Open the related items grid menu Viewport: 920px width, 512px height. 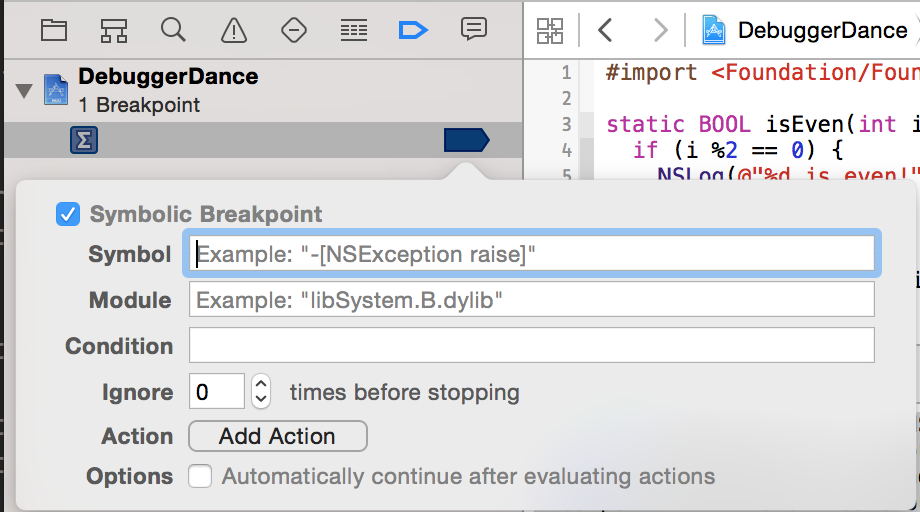pos(550,30)
